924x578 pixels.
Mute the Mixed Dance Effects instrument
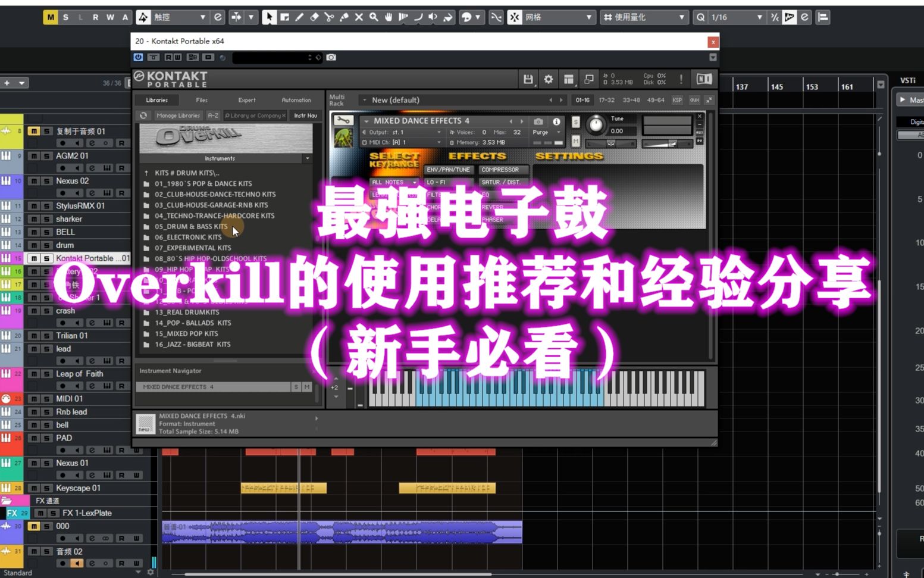coord(575,141)
